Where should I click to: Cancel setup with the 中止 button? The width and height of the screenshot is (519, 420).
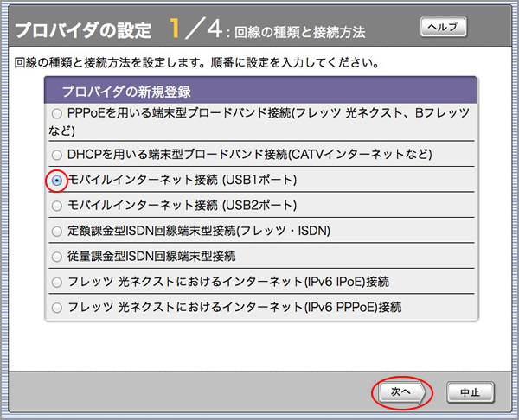click(470, 391)
